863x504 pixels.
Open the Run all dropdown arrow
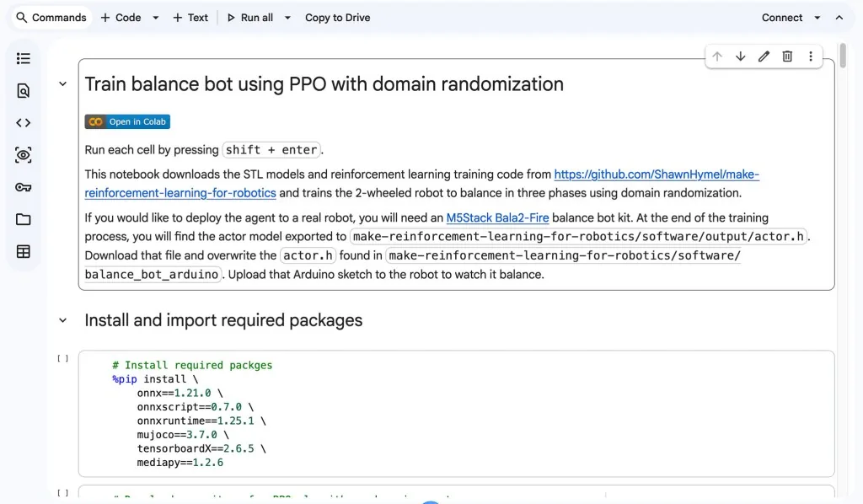point(287,18)
